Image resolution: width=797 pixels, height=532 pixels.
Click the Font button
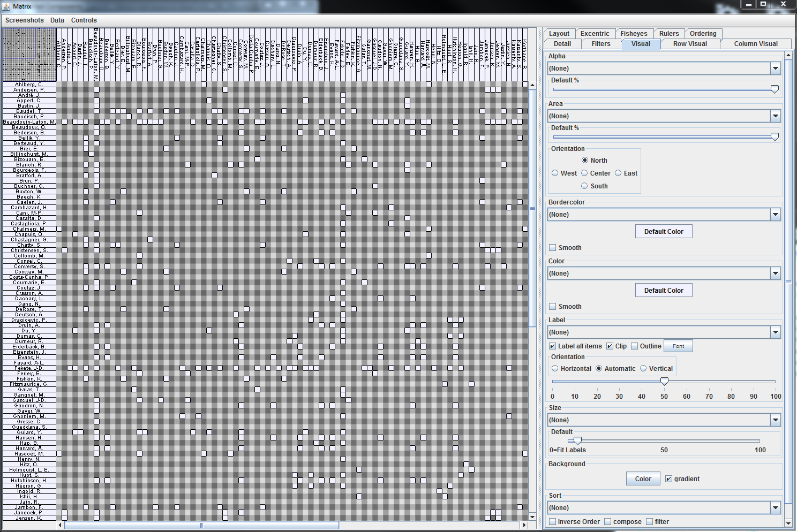click(x=678, y=346)
